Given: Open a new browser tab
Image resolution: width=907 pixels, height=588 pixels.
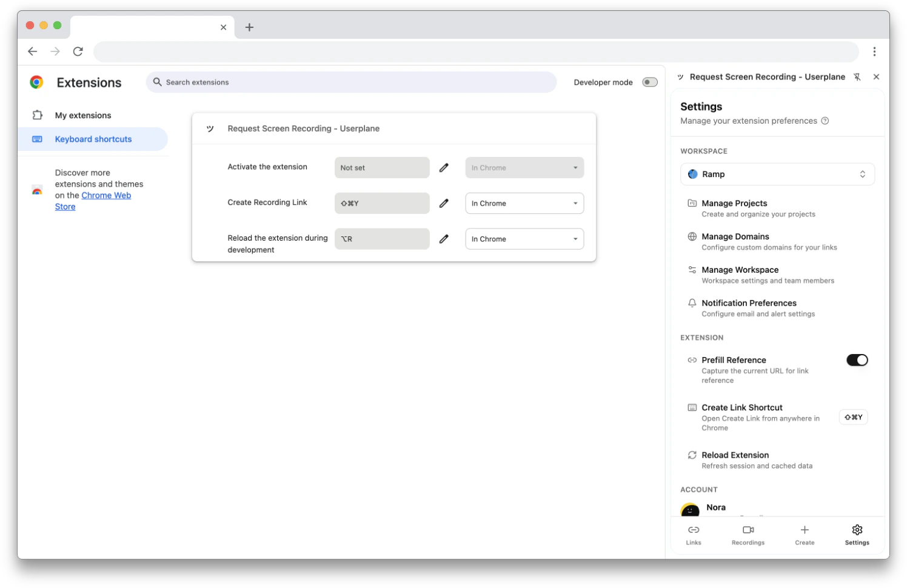Looking at the screenshot, I should click(249, 27).
